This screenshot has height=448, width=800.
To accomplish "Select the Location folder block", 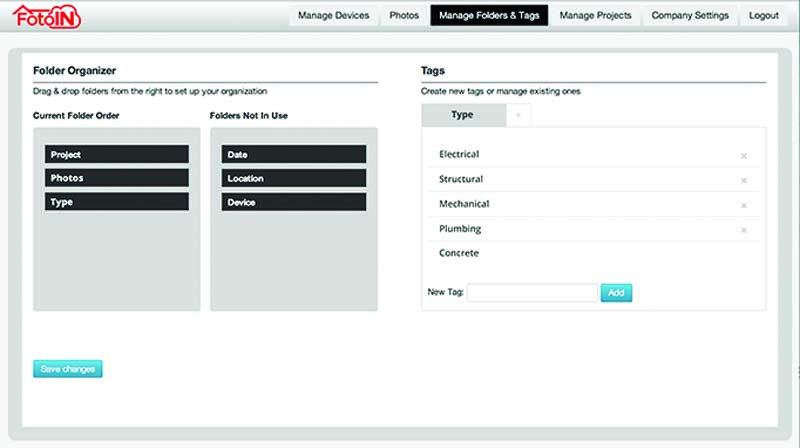I will point(294,178).
